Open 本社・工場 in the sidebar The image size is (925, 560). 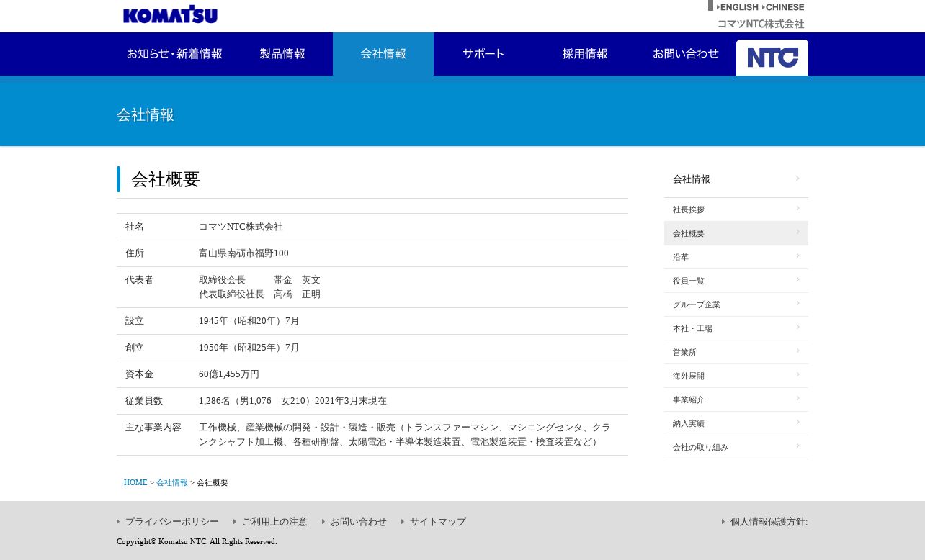pyautogui.click(x=736, y=328)
